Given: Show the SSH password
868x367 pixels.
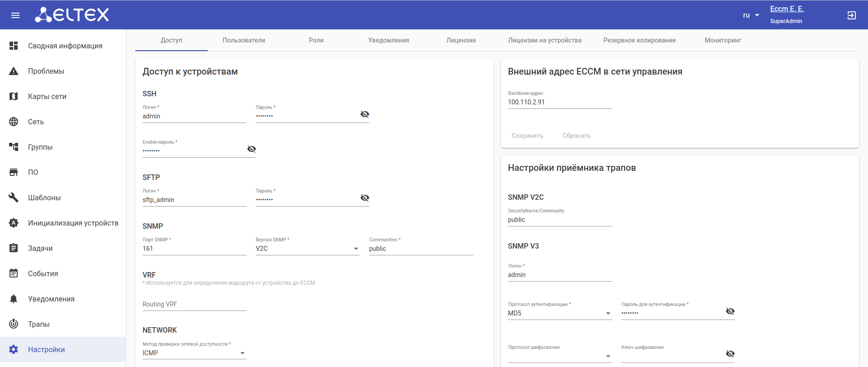Looking at the screenshot, I should (365, 114).
